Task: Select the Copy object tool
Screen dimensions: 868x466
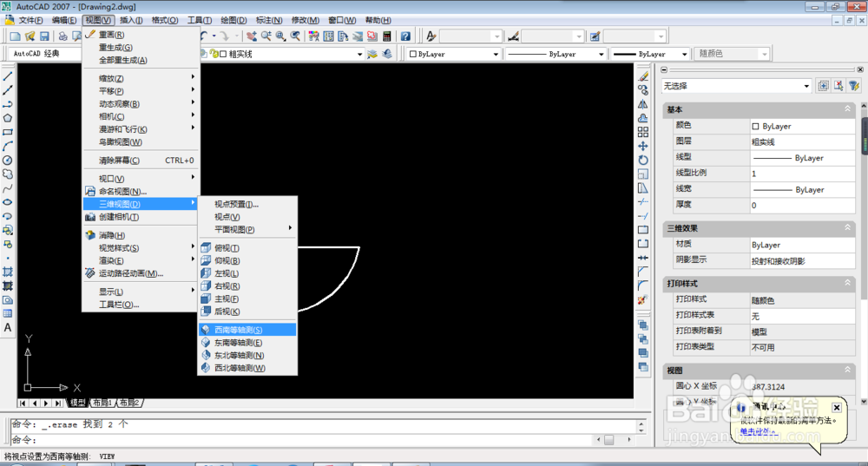Action: tap(642, 90)
